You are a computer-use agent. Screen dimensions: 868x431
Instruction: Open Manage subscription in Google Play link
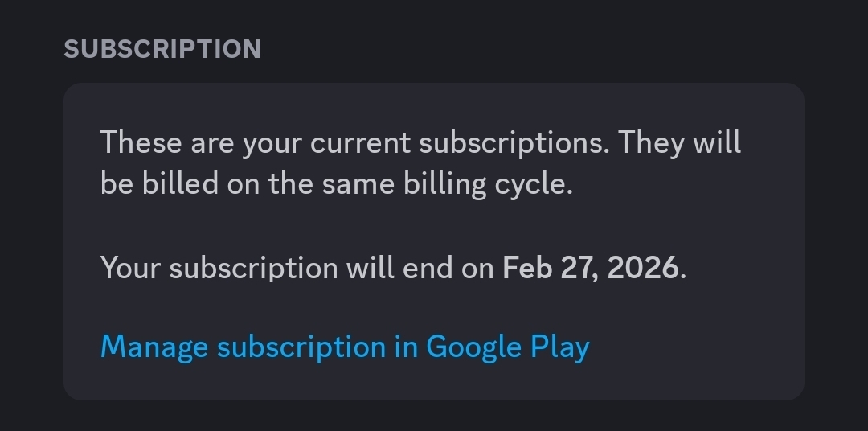click(x=345, y=347)
